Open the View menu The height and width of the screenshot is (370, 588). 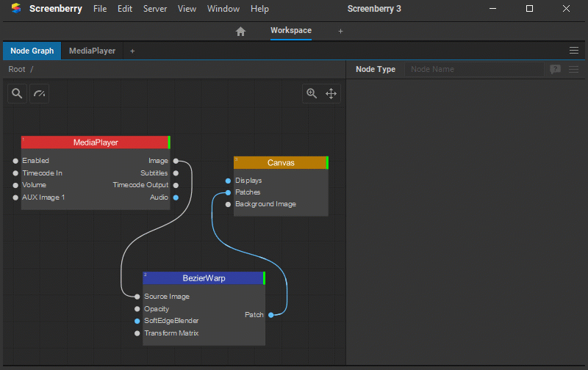click(x=187, y=9)
